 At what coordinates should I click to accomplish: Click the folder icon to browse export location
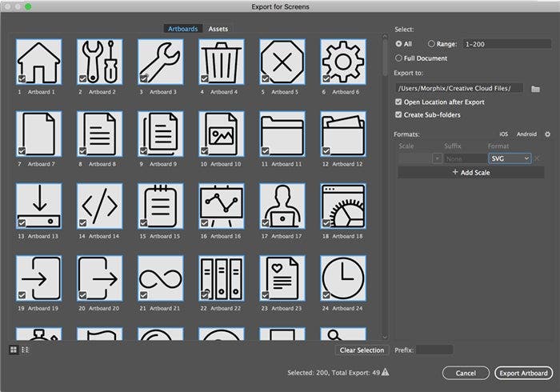point(536,88)
